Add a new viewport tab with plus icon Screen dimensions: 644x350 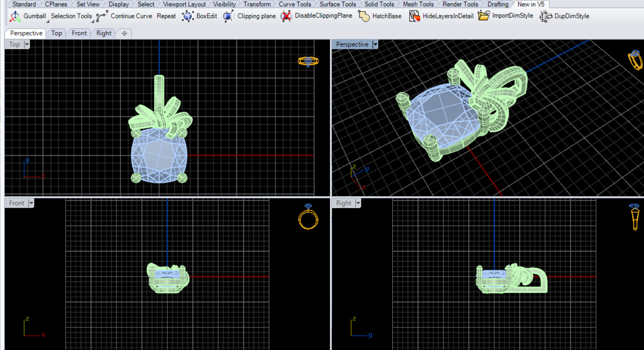click(124, 33)
